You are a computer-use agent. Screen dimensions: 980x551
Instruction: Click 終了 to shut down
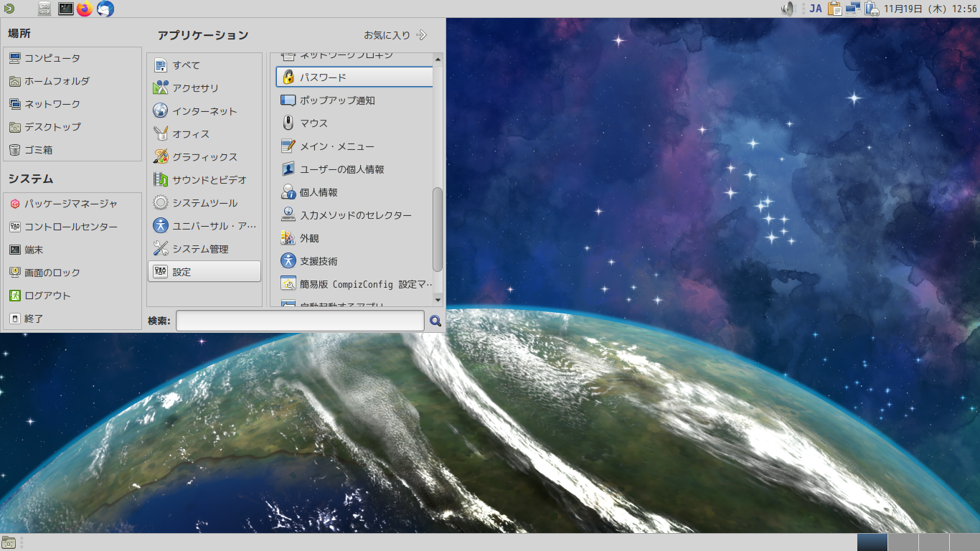tap(72, 319)
